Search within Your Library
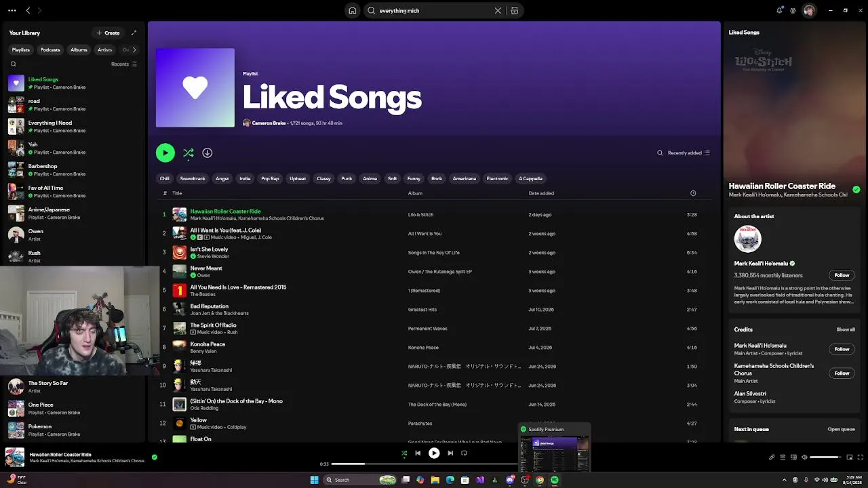The height and width of the screenshot is (488, 868). coord(13,64)
